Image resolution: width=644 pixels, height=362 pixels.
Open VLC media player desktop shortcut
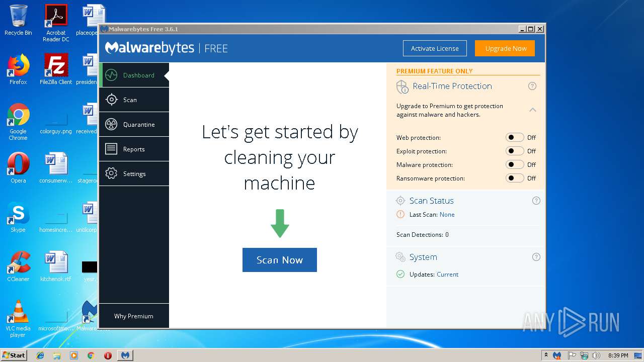point(18,319)
